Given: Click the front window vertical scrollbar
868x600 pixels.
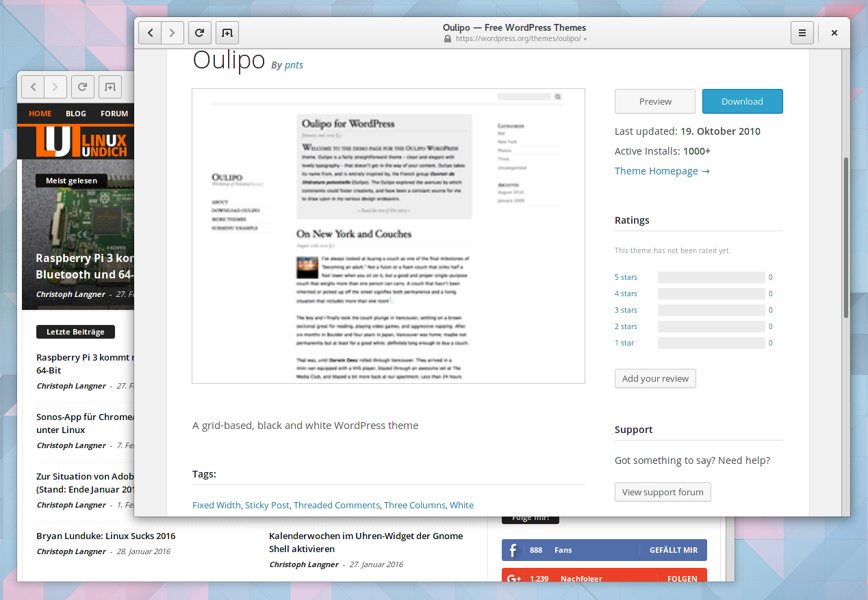Looking at the screenshot, I should tap(846, 237).
